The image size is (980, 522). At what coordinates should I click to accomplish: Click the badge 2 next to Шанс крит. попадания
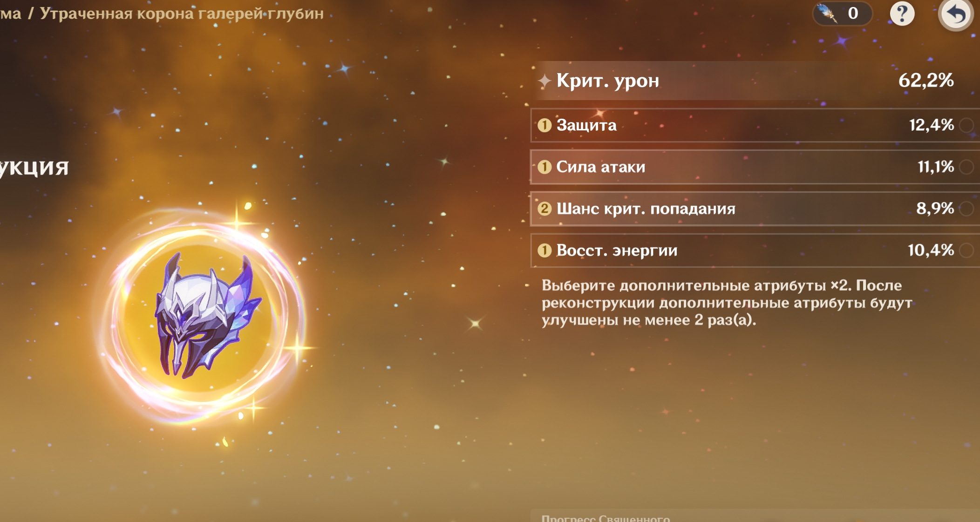coord(544,209)
